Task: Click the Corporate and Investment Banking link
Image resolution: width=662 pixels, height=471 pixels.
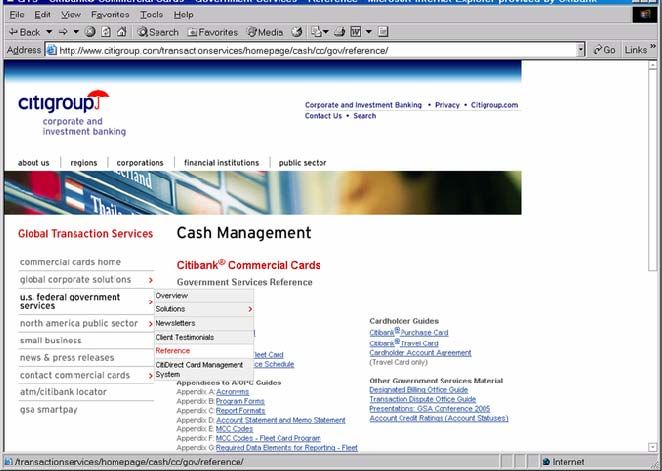Action: [x=363, y=105]
